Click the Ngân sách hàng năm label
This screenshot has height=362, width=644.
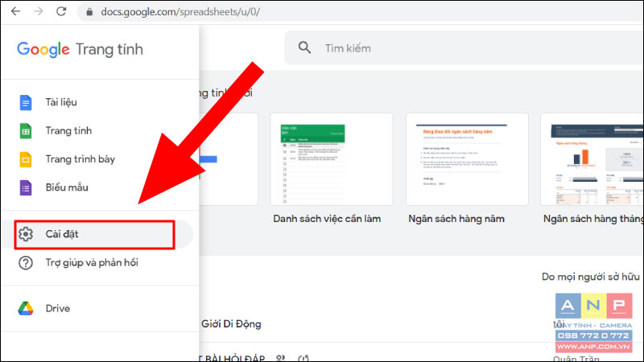click(x=456, y=219)
